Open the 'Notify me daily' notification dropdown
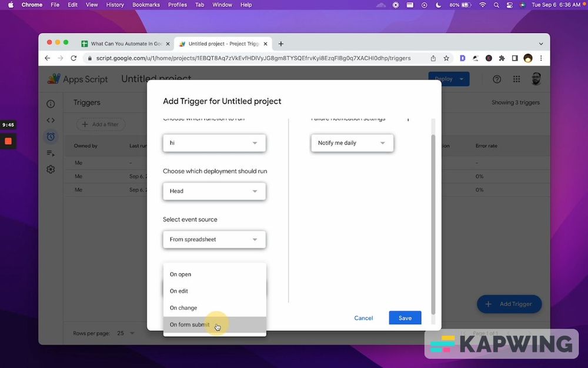The height and width of the screenshot is (368, 588). point(352,142)
